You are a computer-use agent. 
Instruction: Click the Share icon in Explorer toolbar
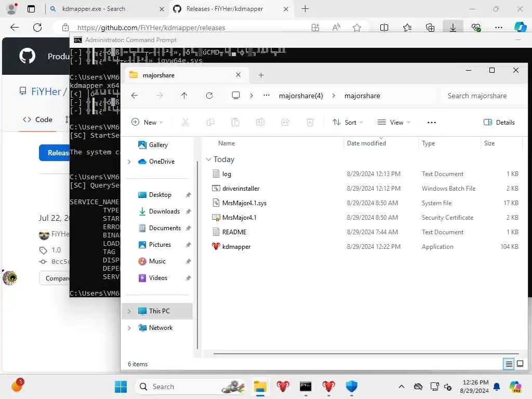[285, 122]
